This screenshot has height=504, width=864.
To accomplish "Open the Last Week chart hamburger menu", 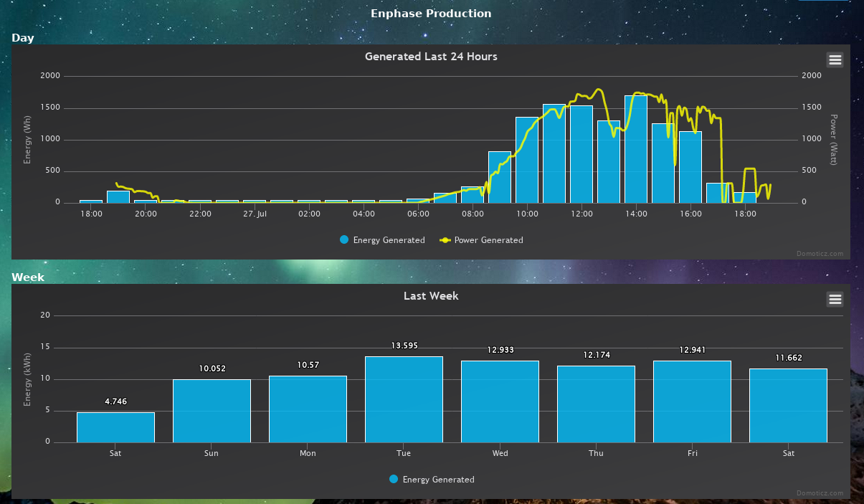I will (x=835, y=299).
